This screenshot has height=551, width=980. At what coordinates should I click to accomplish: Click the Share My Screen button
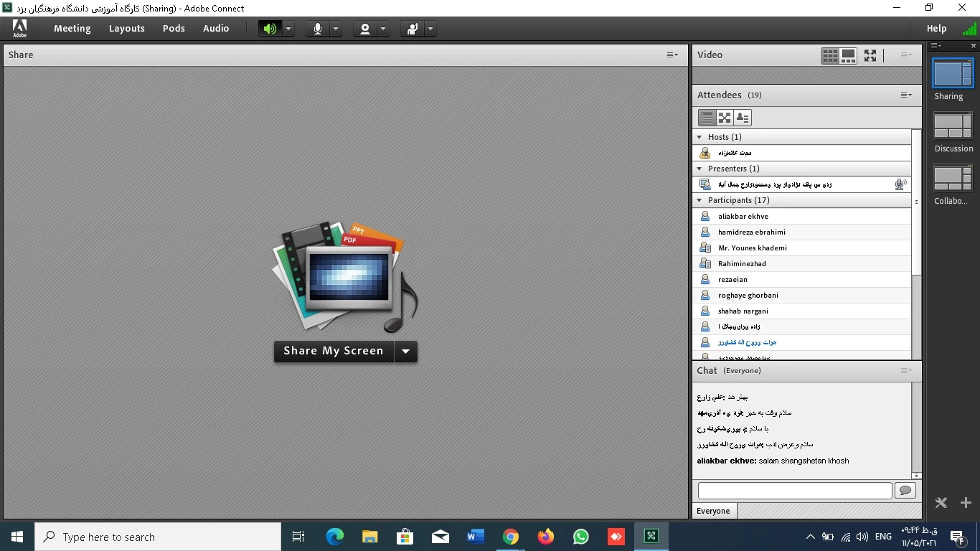[334, 351]
